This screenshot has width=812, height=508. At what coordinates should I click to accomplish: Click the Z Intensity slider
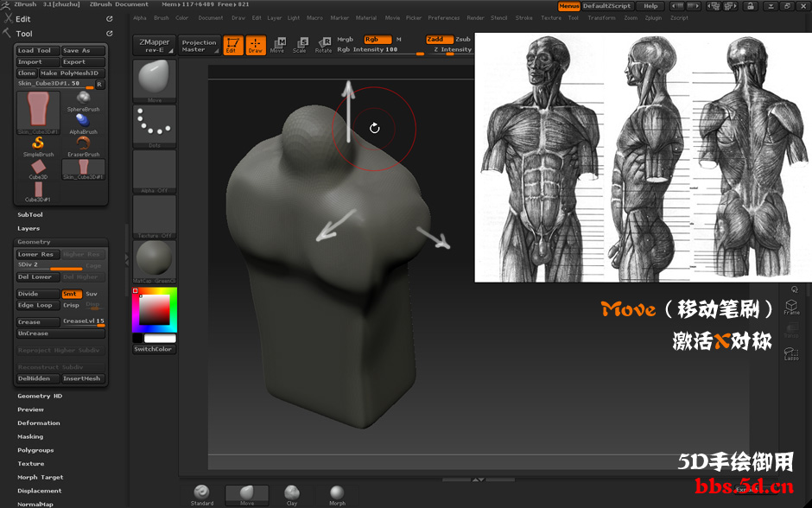449,50
